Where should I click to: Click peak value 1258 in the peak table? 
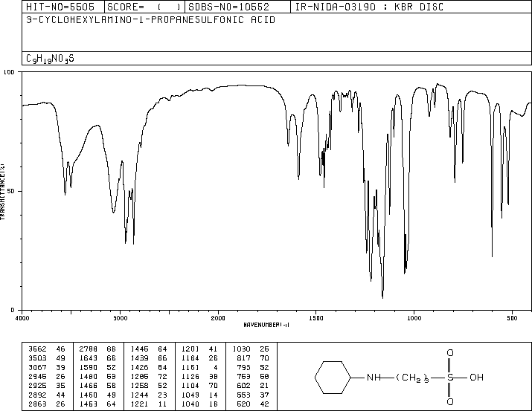[139, 386]
